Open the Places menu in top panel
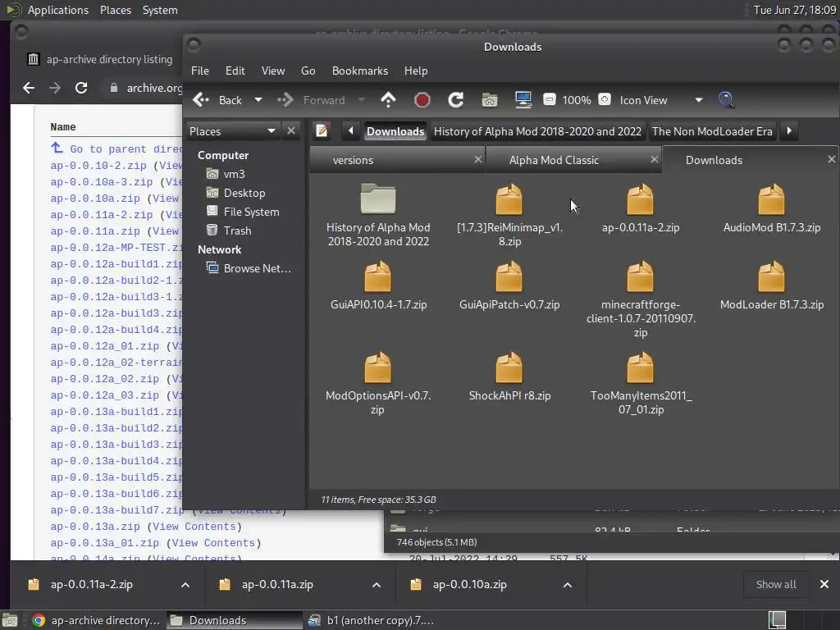840x630 pixels. tap(116, 10)
